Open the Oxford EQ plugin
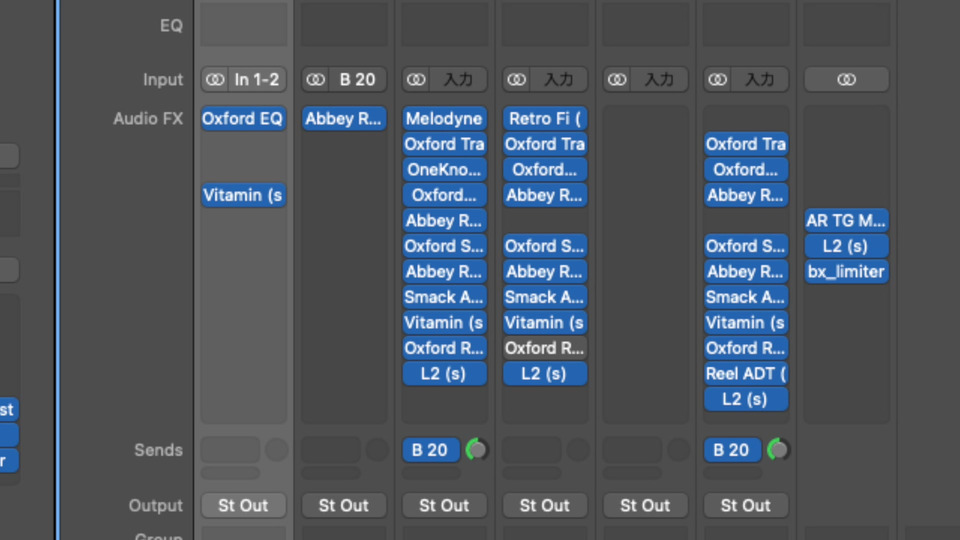 (244, 118)
